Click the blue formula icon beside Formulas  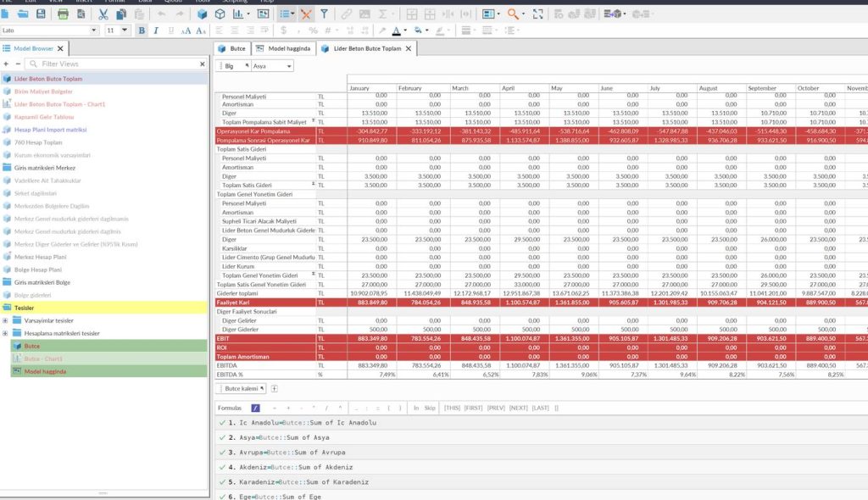(255, 408)
